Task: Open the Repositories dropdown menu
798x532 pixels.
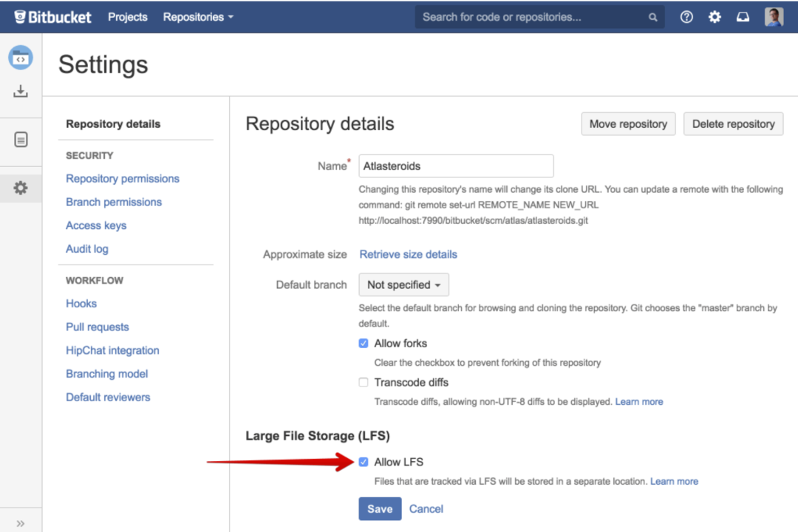Action: click(198, 17)
